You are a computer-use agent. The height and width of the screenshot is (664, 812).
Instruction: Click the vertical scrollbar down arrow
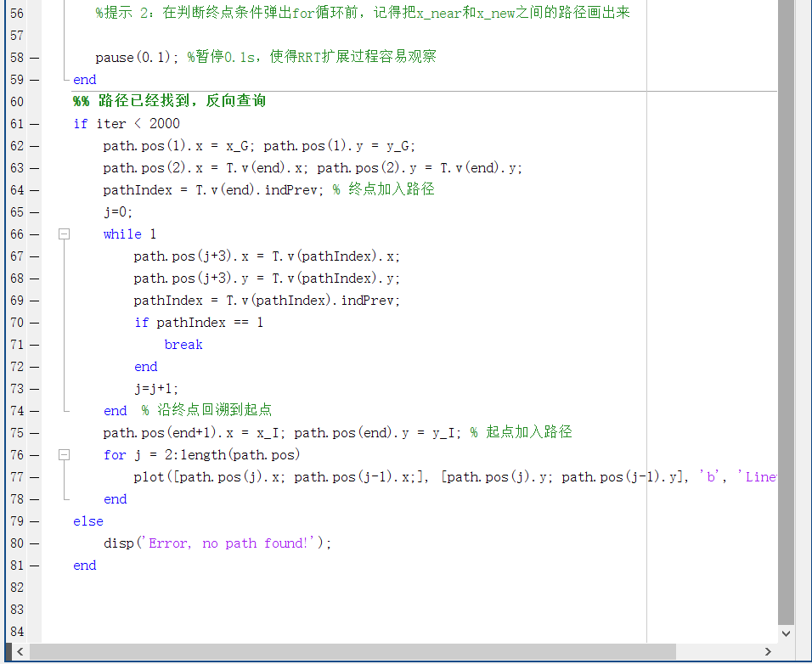coord(787,633)
